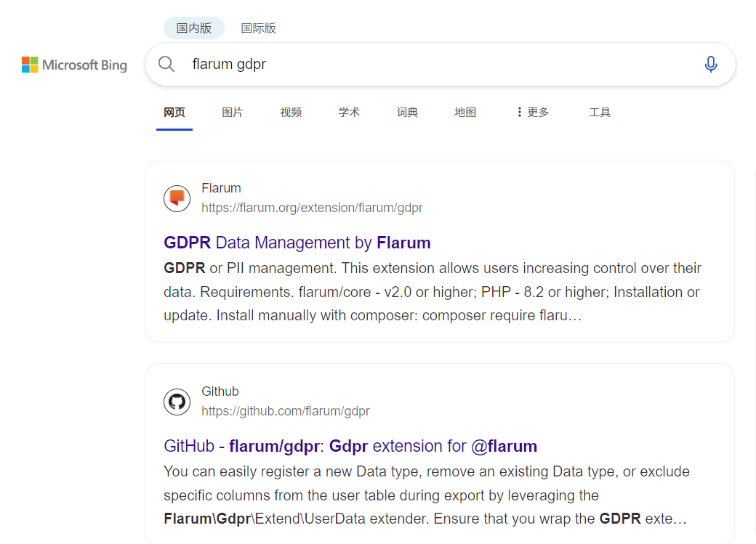Select the 图片 tab
756x544 pixels.
point(233,113)
